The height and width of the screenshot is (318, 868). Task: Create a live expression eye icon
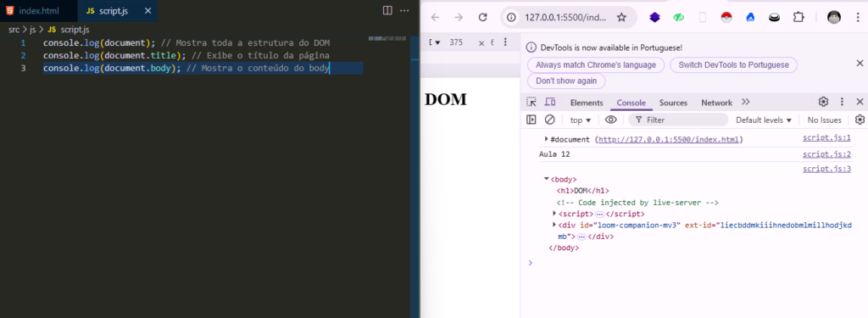pyautogui.click(x=610, y=120)
